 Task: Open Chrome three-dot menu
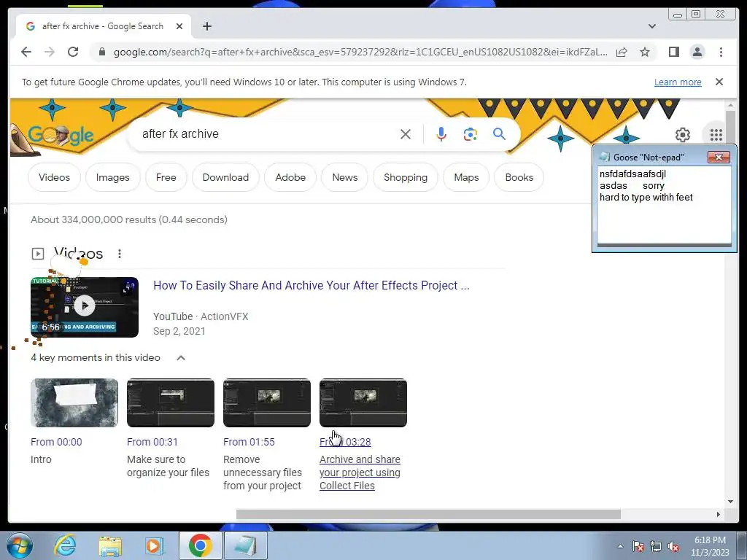[721, 52]
